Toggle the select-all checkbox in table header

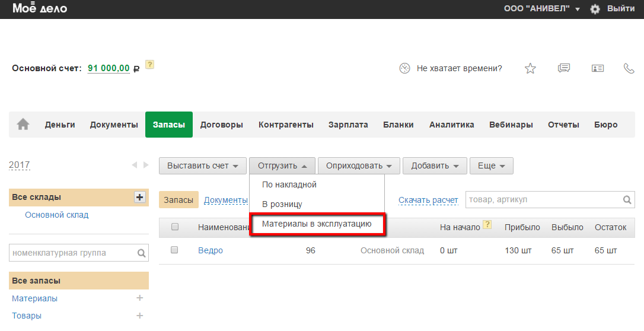pos(174,227)
